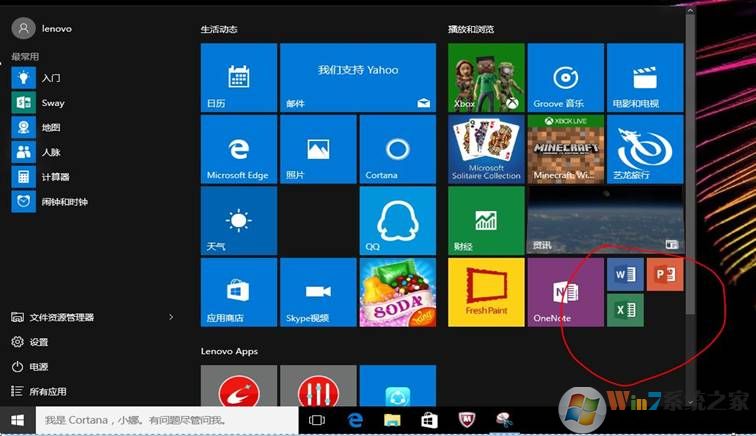Open the OneNote tile
The height and width of the screenshot is (436, 756).
coord(565,291)
